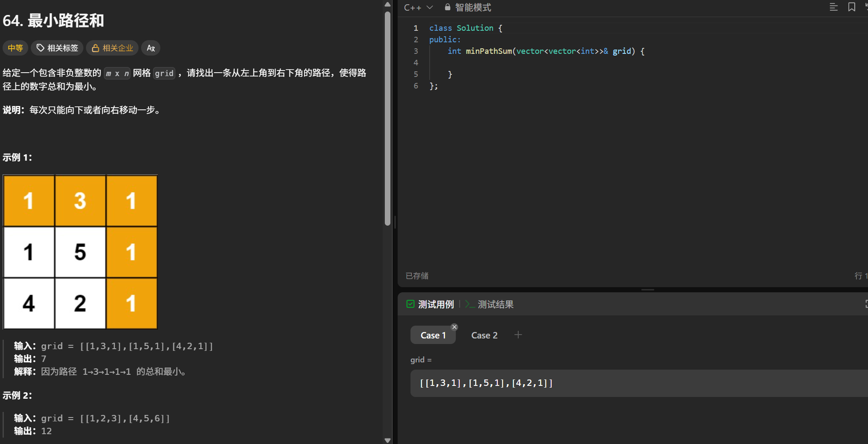
Task: Click example 2 输出 12 line
Action: (x=33, y=431)
